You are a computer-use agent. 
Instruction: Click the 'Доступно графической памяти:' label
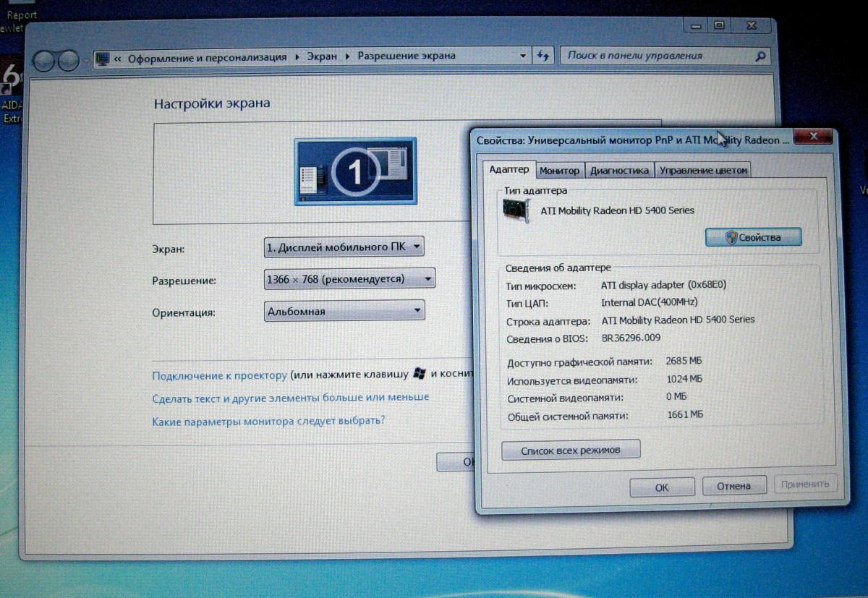pyautogui.click(x=579, y=362)
